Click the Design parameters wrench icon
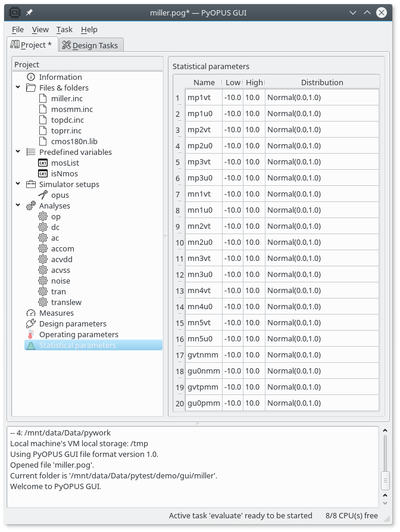 (31, 323)
